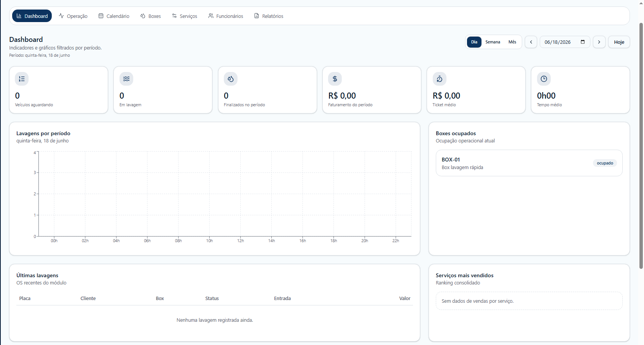Click the clock icon on Tempo médio card
The image size is (644, 345).
(544, 79)
